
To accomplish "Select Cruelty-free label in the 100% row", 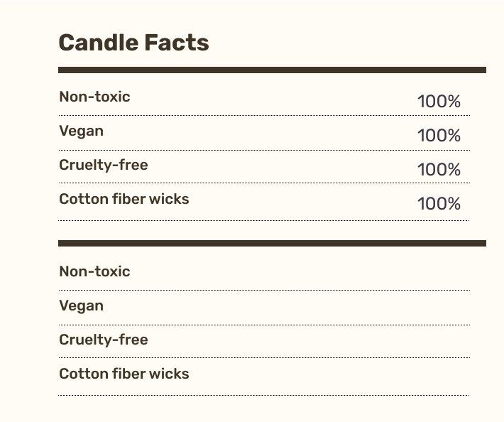I will [104, 165].
